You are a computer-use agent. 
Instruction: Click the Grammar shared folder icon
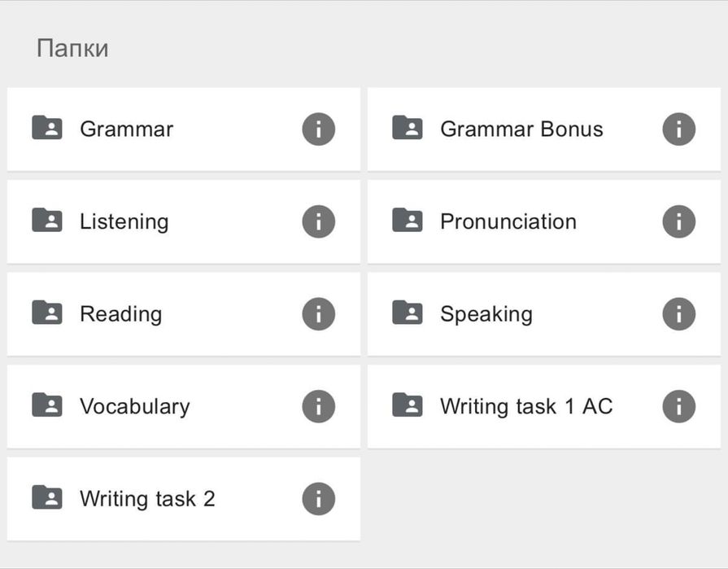[47, 128]
